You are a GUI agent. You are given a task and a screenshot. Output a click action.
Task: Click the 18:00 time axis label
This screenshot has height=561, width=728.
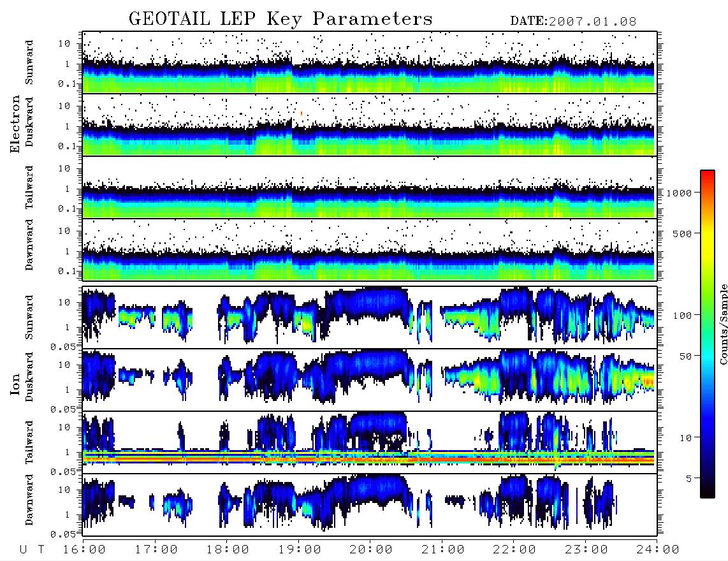[x=228, y=550]
